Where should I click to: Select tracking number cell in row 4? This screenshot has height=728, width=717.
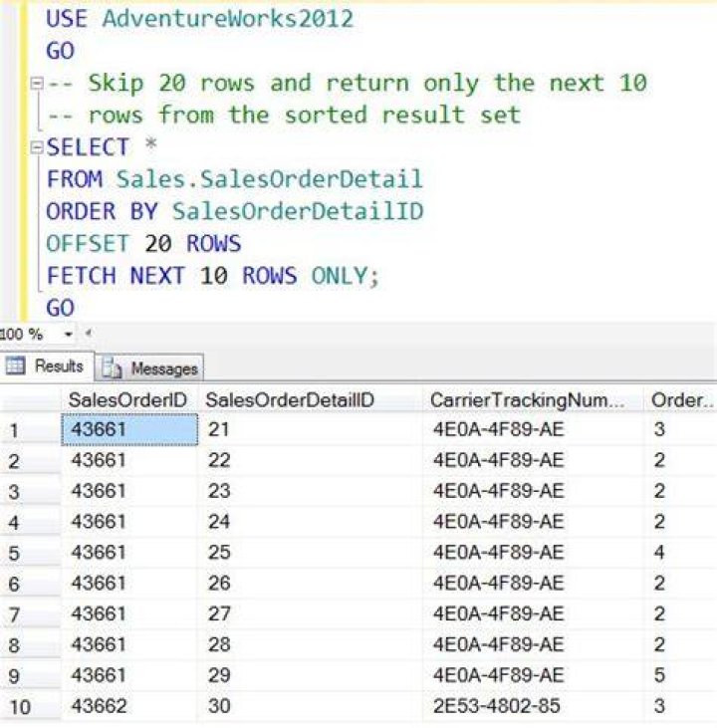(533, 522)
